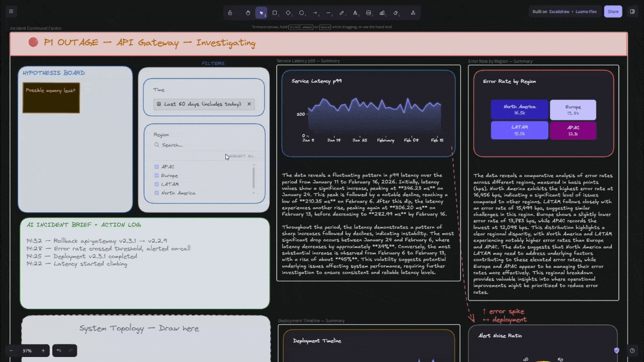Clear the time filter with the X
644x362 pixels.
[x=249, y=104]
